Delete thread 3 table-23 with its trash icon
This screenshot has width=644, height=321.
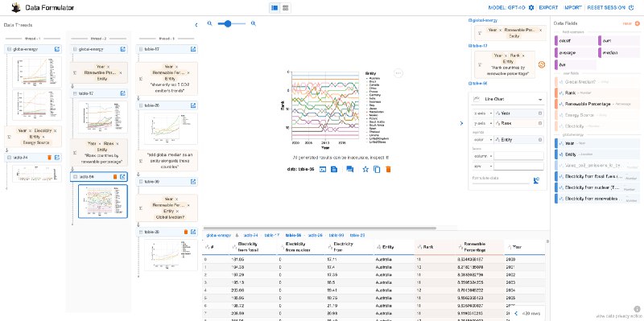[186, 232]
